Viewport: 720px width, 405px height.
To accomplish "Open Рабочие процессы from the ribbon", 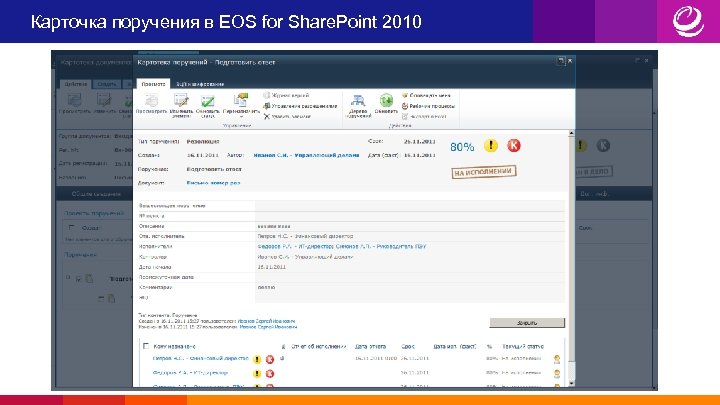I will tap(428, 106).
